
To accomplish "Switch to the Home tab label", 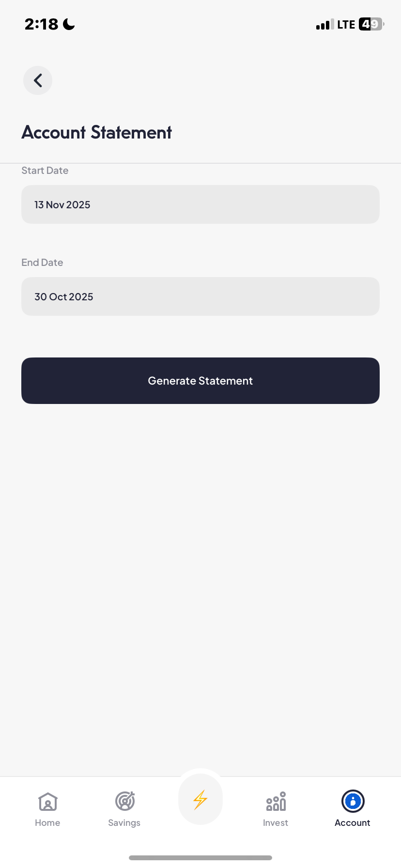I will pos(47,822).
